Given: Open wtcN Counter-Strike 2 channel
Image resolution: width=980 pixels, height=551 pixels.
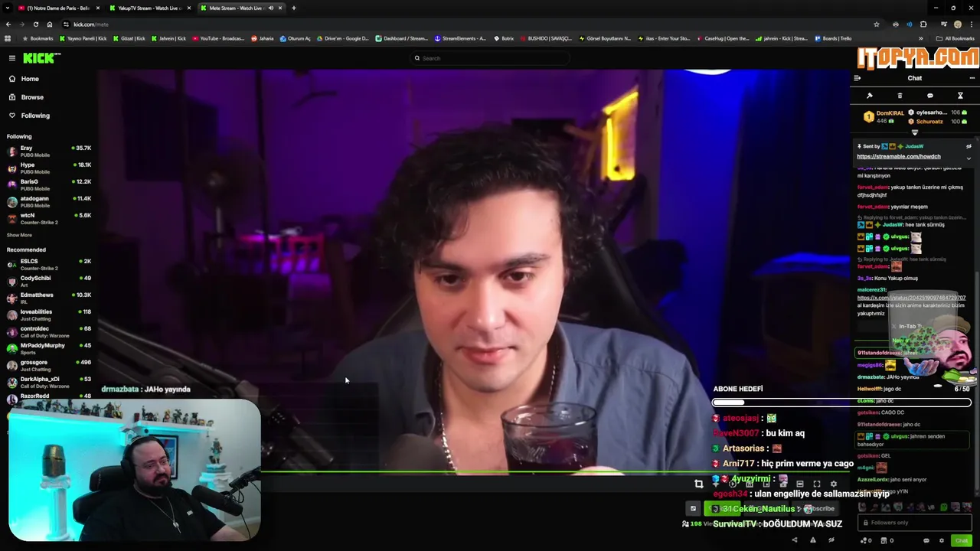Looking at the screenshot, I should tap(49, 218).
